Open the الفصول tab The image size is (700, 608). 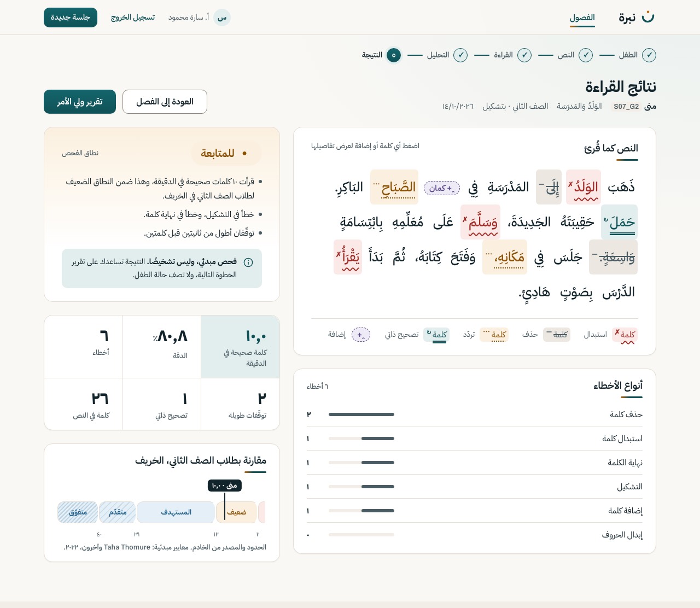pyautogui.click(x=582, y=18)
